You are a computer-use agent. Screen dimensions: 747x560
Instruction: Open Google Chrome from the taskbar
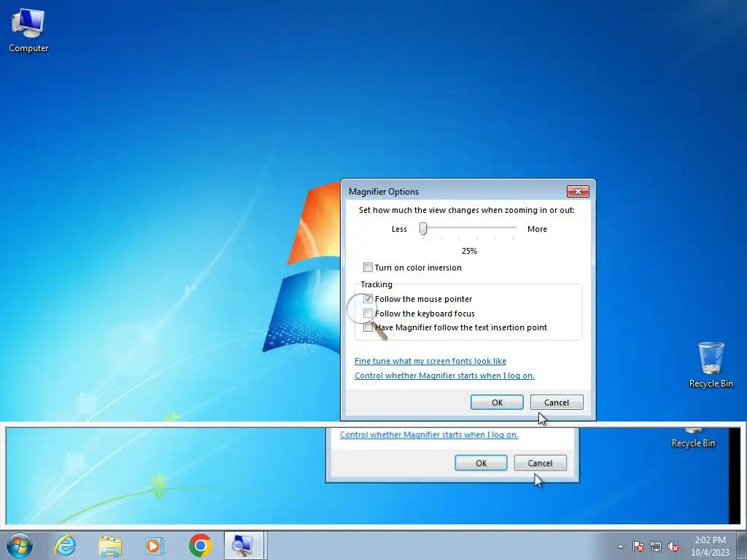200,545
